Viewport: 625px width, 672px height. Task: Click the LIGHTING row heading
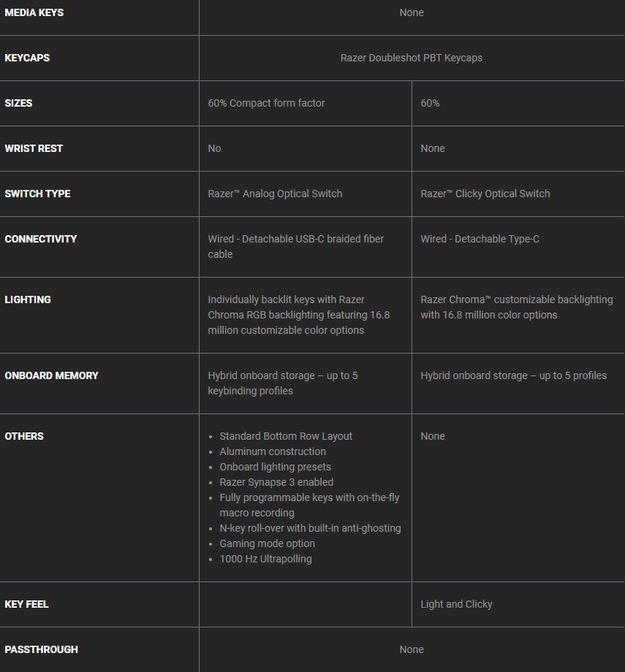(28, 299)
